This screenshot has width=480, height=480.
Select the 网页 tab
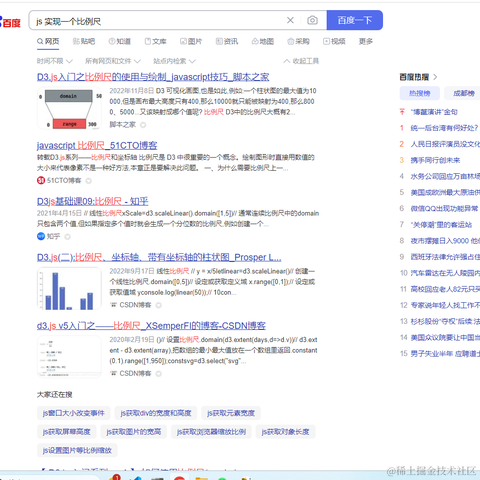click(48, 41)
